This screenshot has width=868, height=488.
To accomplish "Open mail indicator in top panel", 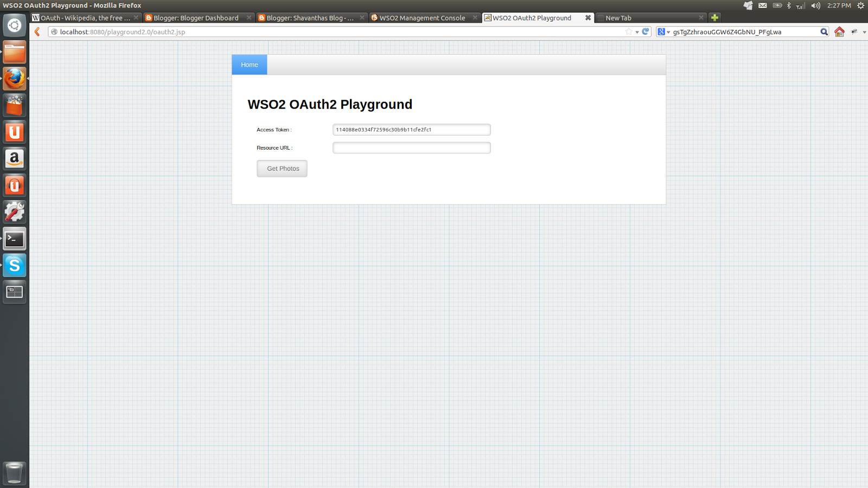I will point(763,5).
